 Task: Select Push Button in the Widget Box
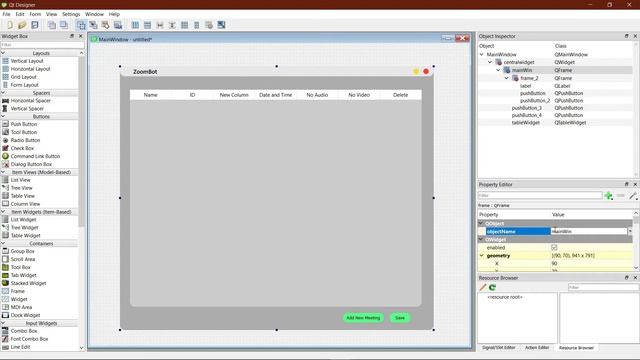point(24,124)
